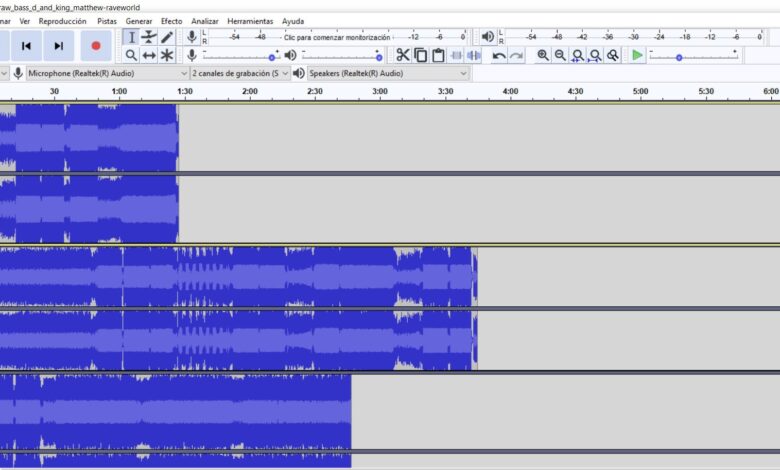Image resolution: width=780 pixels, height=470 pixels.
Task: Open the Ver menu
Action: pyautogui.click(x=24, y=21)
